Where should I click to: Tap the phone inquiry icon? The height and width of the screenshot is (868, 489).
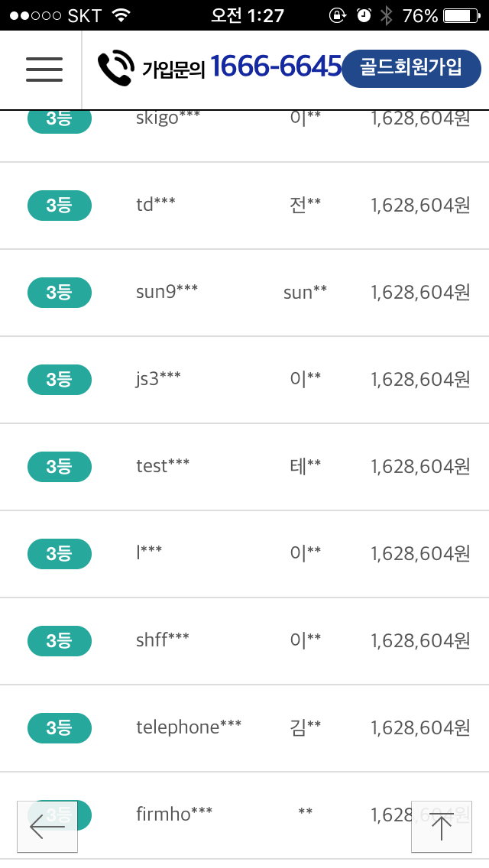point(115,68)
